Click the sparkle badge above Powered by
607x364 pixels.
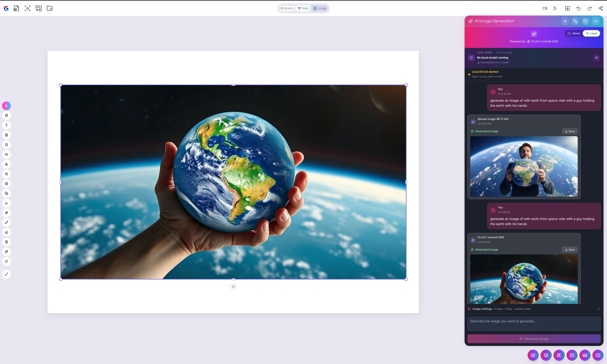click(534, 34)
